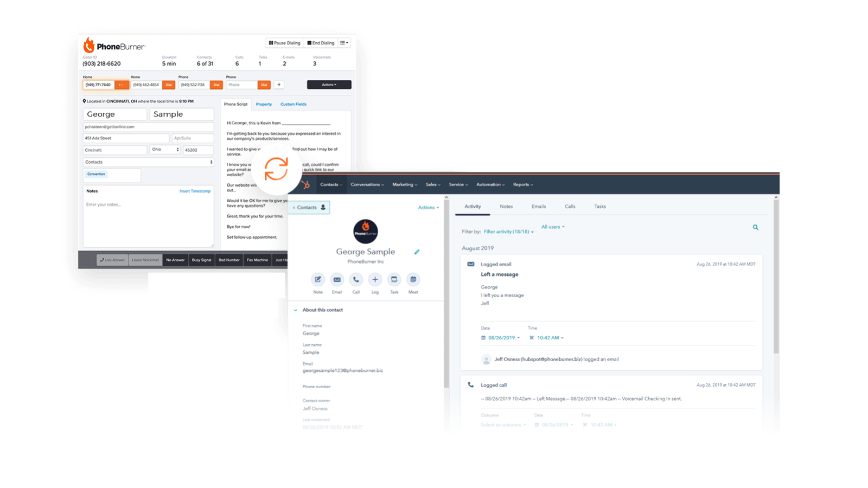Switch to the Notes tab in HubSpot

(x=506, y=206)
